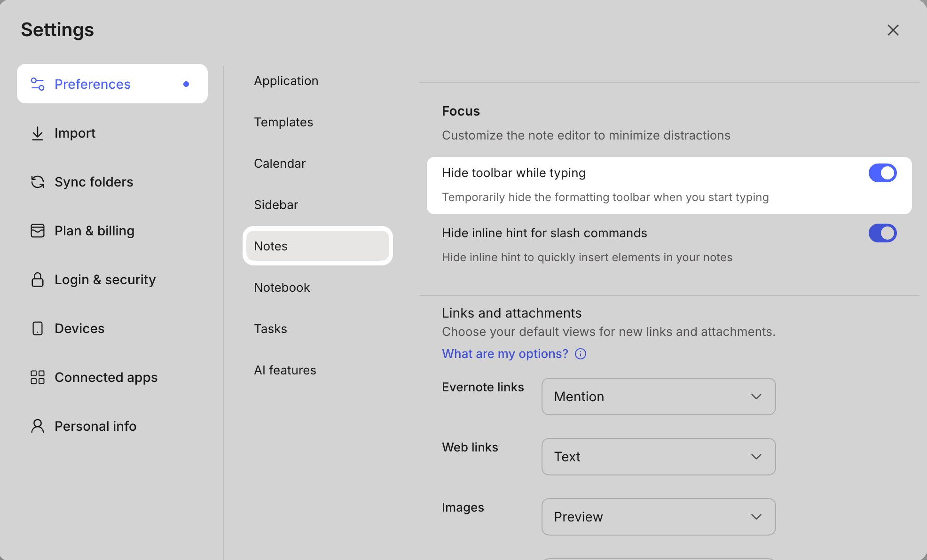The width and height of the screenshot is (927, 560).
Task: Open the What are my options link
Action: [x=505, y=354]
